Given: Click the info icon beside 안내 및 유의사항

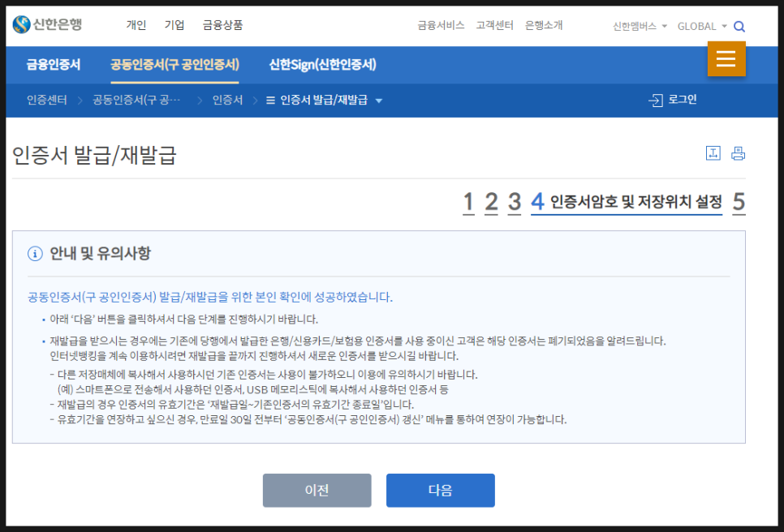Looking at the screenshot, I should (34, 255).
